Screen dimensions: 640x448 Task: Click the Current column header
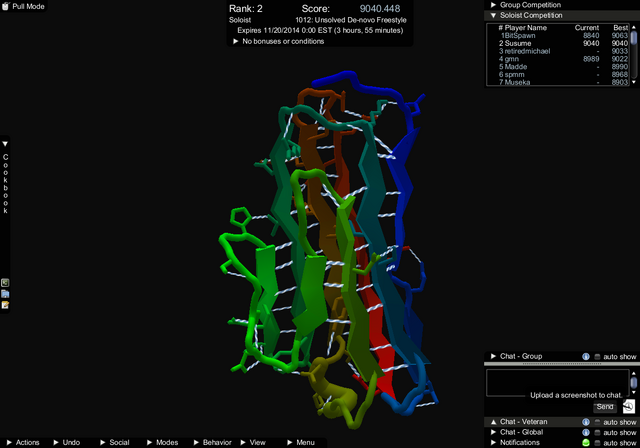click(x=587, y=28)
